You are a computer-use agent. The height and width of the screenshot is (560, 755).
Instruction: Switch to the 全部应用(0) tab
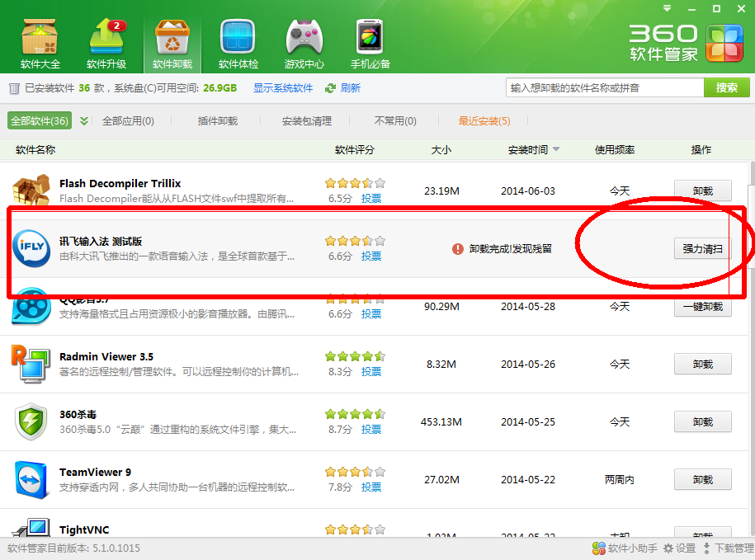click(x=128, y=120)
